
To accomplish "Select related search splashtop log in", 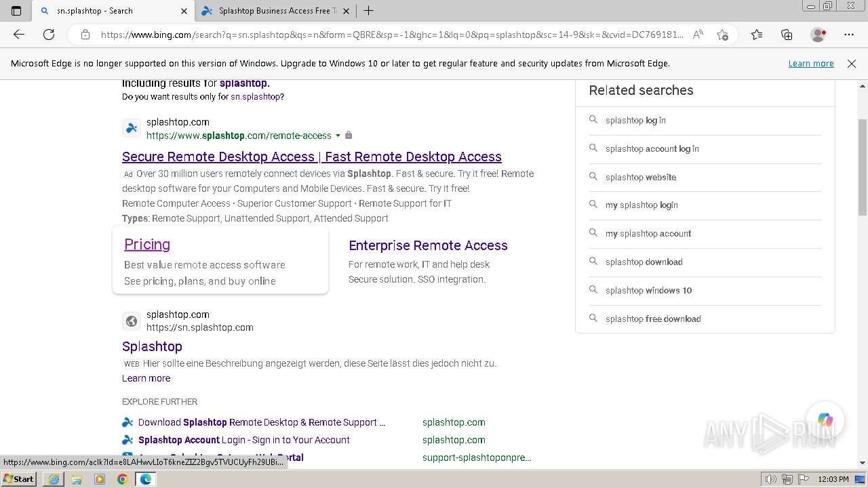I will (x=635, y=120).
